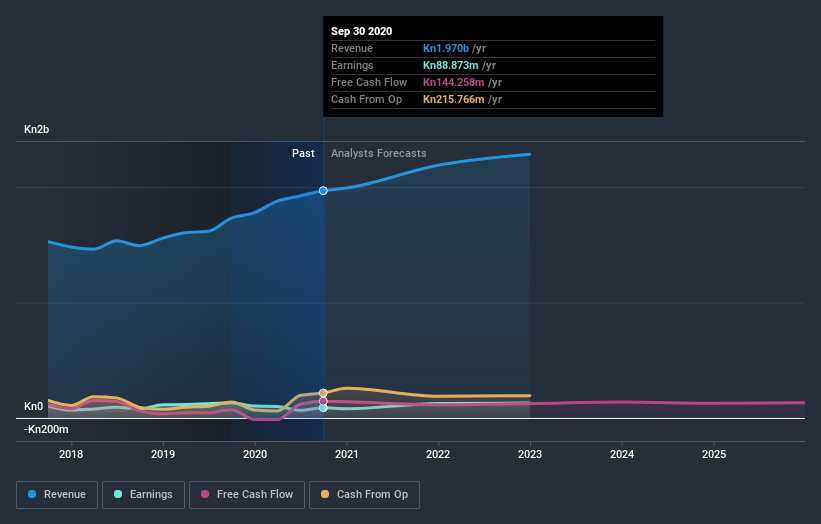
Task: Select the 2020 axis label
Action: (255, 454)
